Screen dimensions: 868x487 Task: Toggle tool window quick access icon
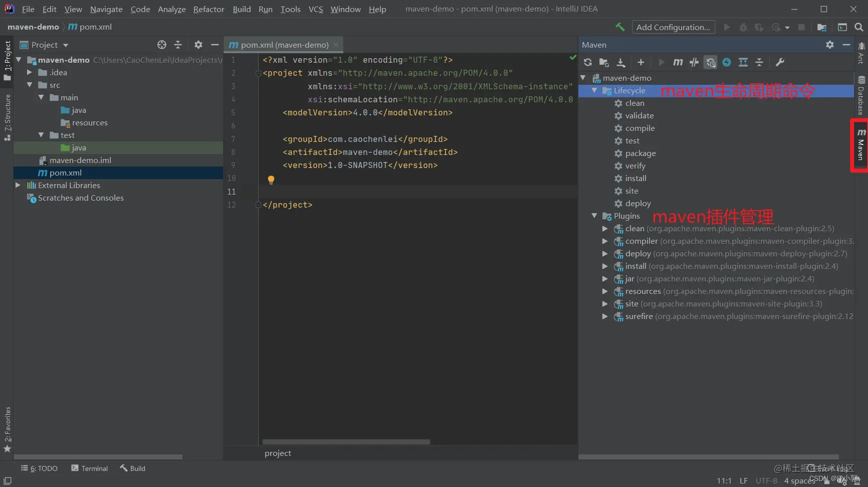coord(8,480)
